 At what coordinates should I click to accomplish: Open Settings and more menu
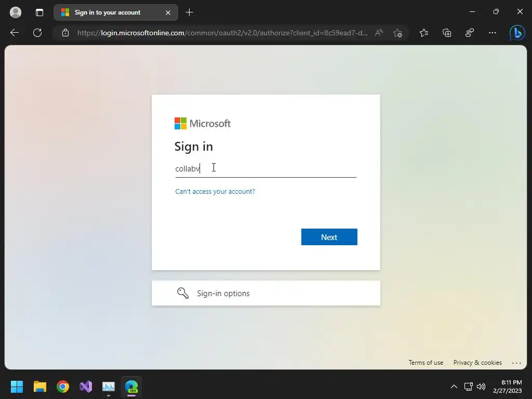pos(493,33)
